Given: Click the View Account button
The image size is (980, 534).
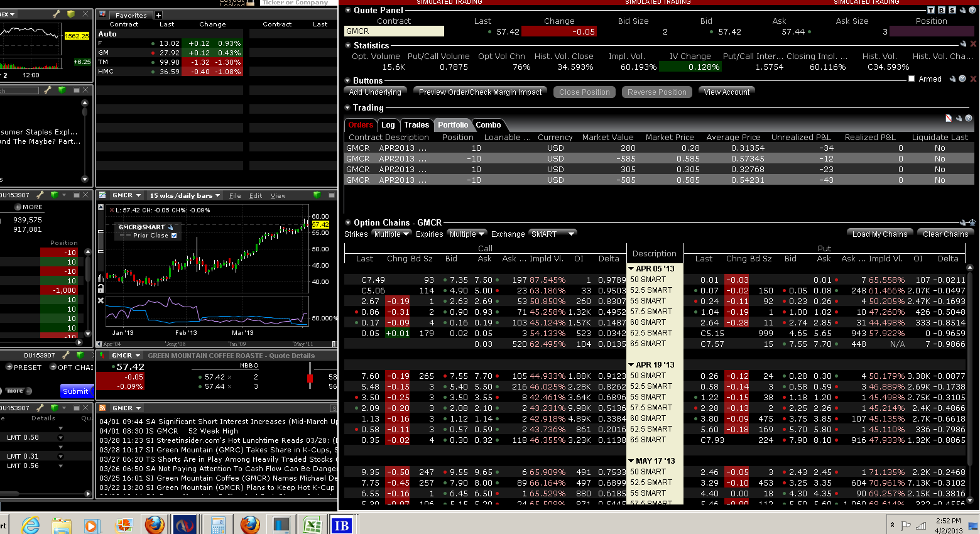Looking at the screenshot, I should click(727, 92).
